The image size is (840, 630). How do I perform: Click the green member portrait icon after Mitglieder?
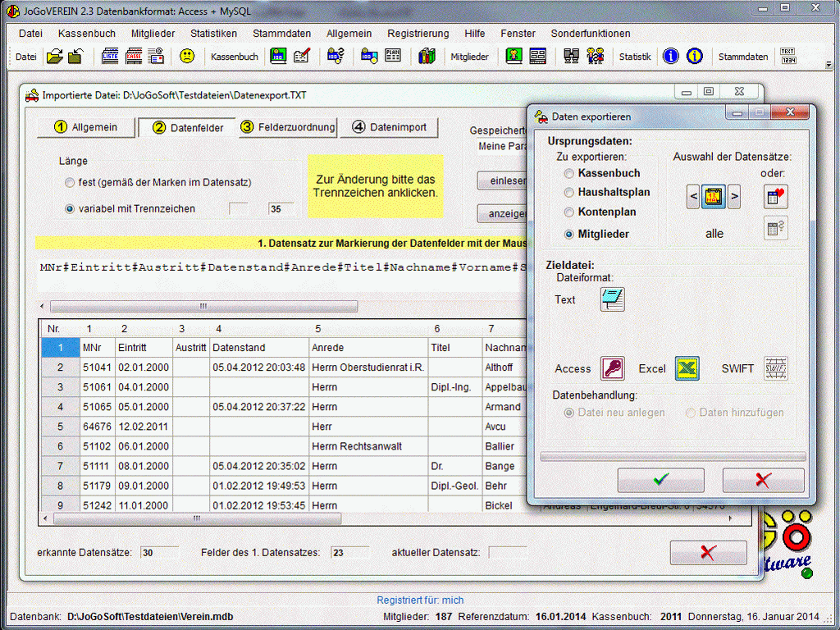tap(514, 57)
